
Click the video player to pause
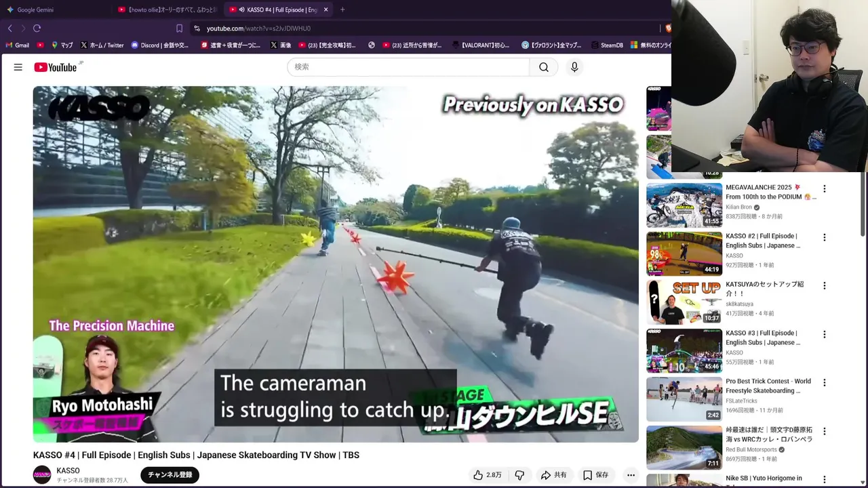pos(336,264)
